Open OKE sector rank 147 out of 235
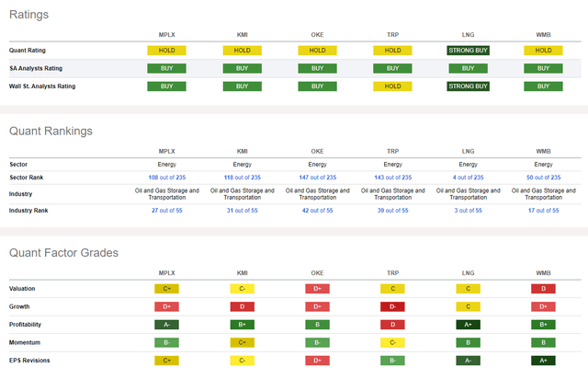Viewport: 588px width, 379px height. [x=318, y=178]
